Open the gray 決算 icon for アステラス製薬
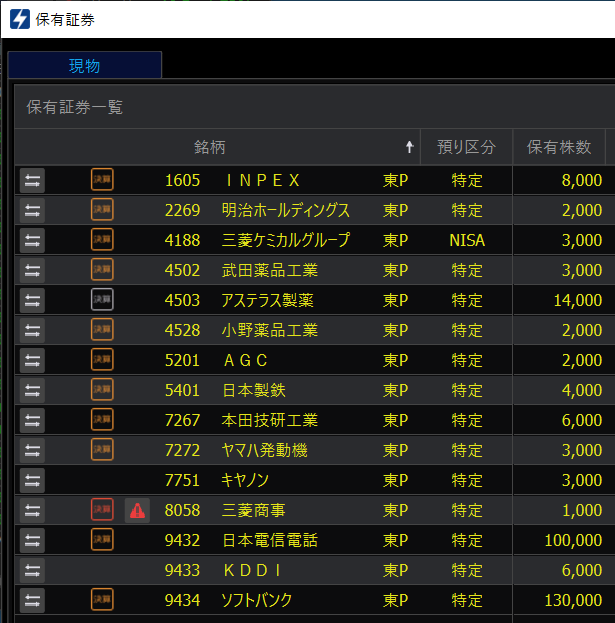The width and height of the screenshot is (615, 623). (x=102, y=300)
